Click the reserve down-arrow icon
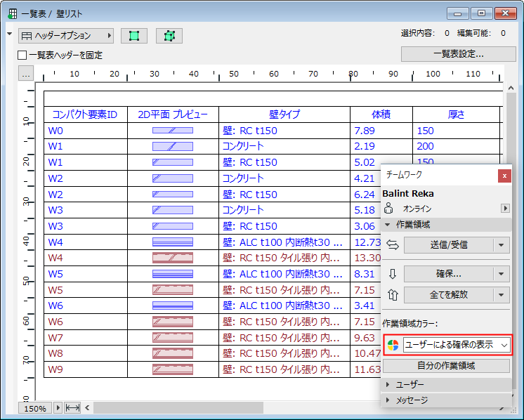This screenshot has width=524, height=420. click(393, 274)
